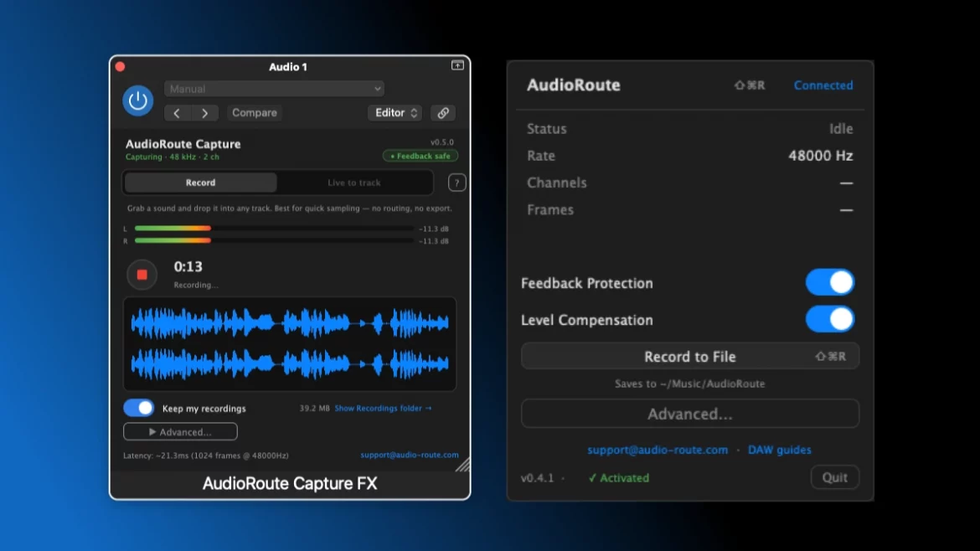
Task: Click the Latency info text
Action: [x=205, y=456]
